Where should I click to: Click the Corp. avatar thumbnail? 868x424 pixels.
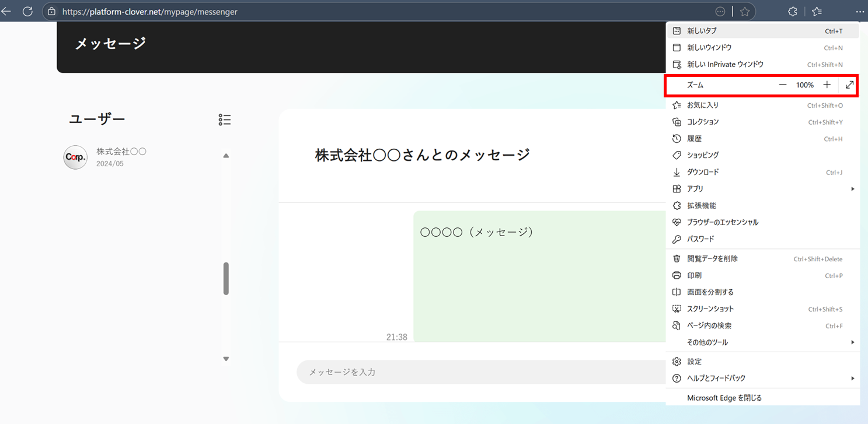(75, 157)
